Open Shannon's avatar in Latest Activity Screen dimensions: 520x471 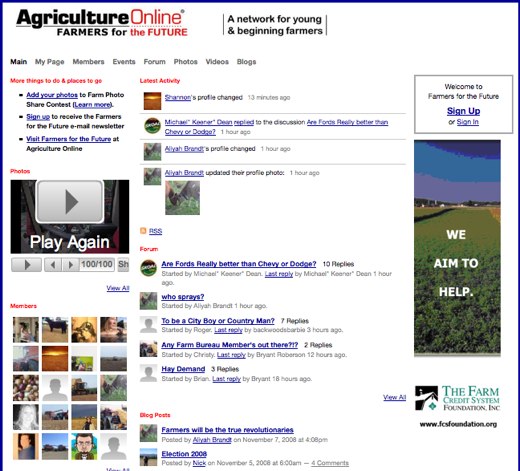pyautogui.click(x=152, y=101)
